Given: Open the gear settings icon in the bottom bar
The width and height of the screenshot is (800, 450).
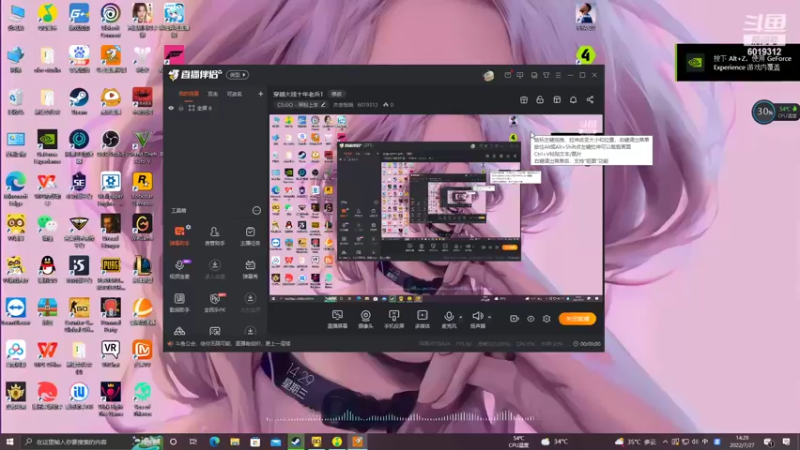Looking at the screenshot, I should tap(546, 319).
